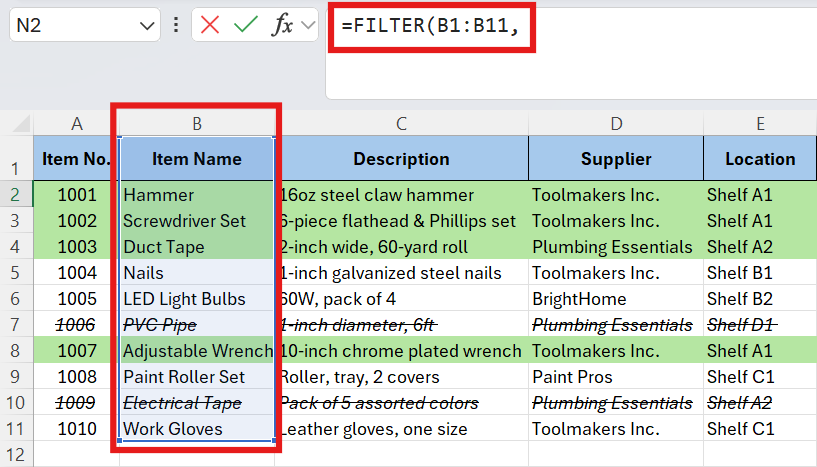Expand the dropdown next to fx button
The width and height of the screenshot is (817, 467).
pos(307,25)
